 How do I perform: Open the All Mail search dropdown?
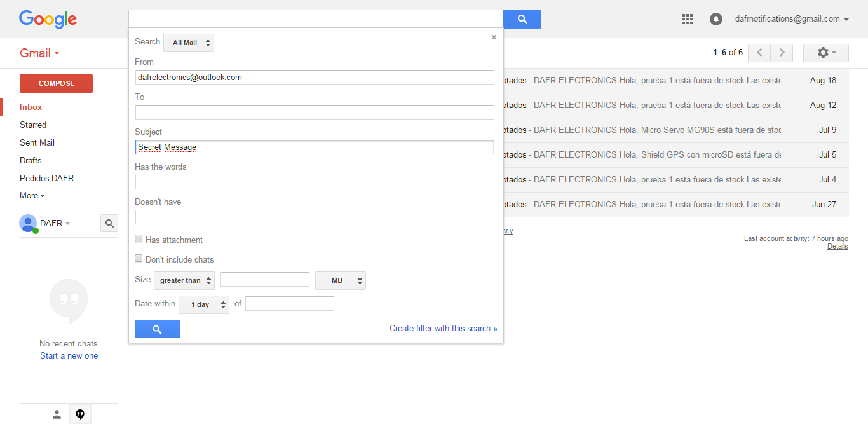(x=189, y=43)
